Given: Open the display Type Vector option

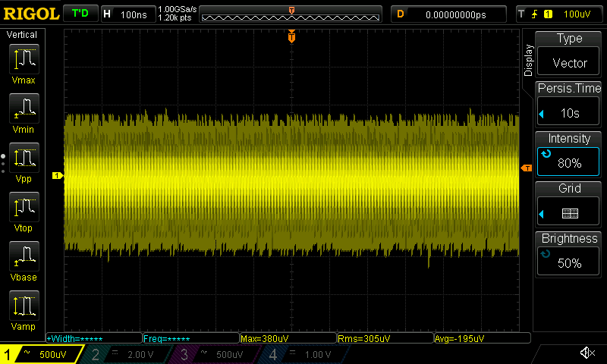Looking at the screenshot, I should coord(569,52).
